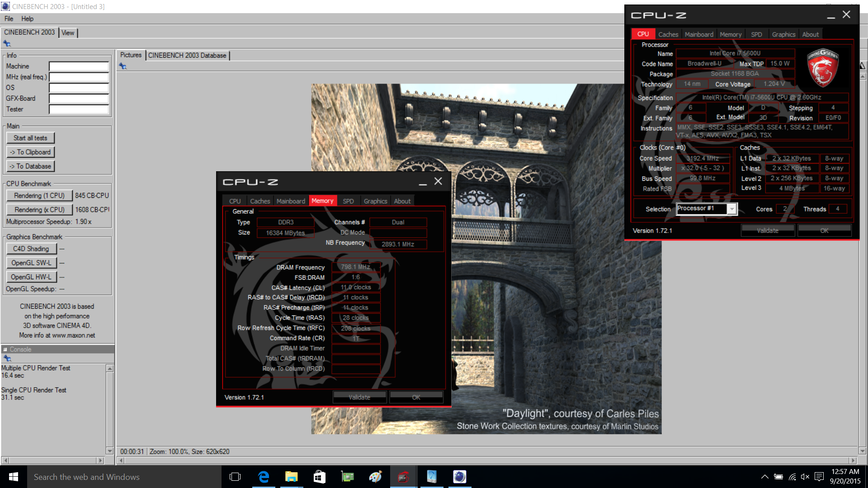Image resolution: width=868 pixels, height=488 pixels.
Task: Click the taskbar clock showing 12:57 AM
Action: point(845,472)
